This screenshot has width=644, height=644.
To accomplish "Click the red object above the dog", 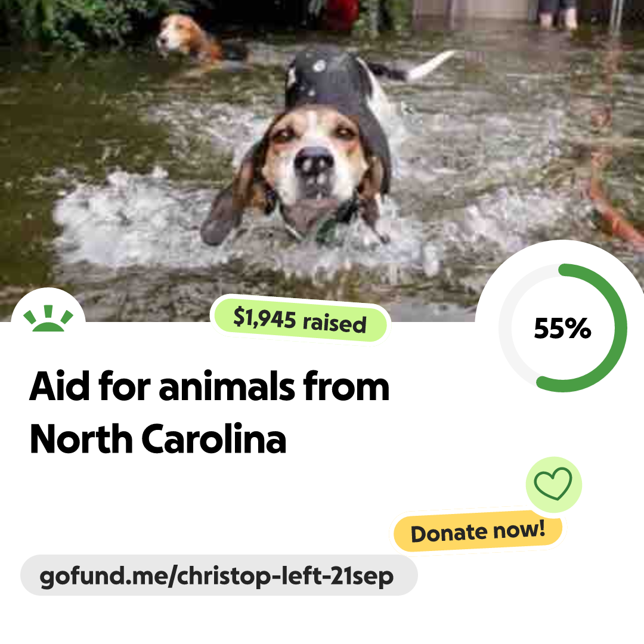I will [341, 15].
